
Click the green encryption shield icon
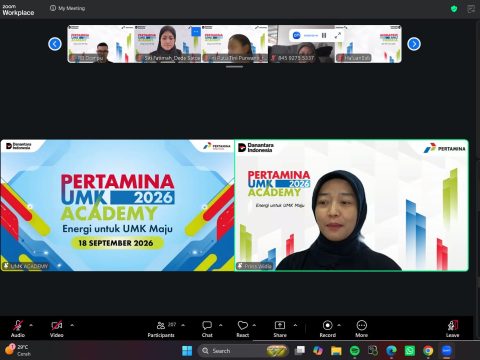pyautogui.click(x=454, y=9)
